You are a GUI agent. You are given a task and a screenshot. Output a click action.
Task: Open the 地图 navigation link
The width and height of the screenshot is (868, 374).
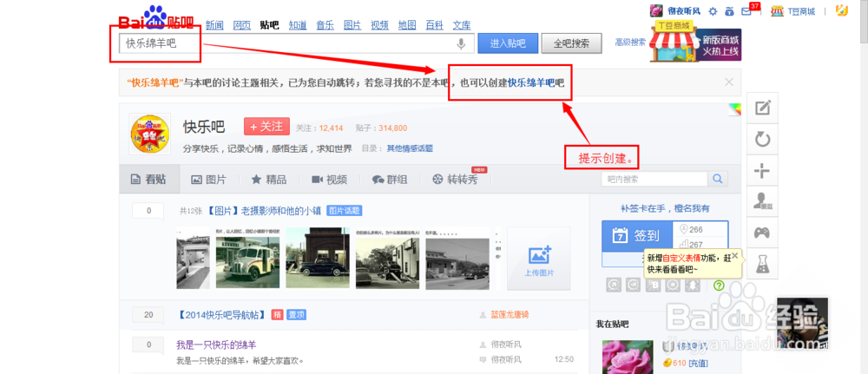click(407, 25)
